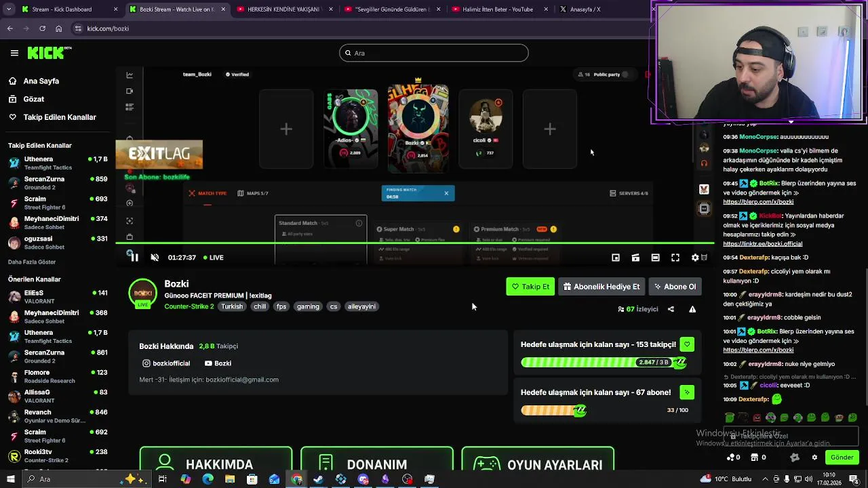
Task: Open DONANIM panel
Action: tap(376, 459)
